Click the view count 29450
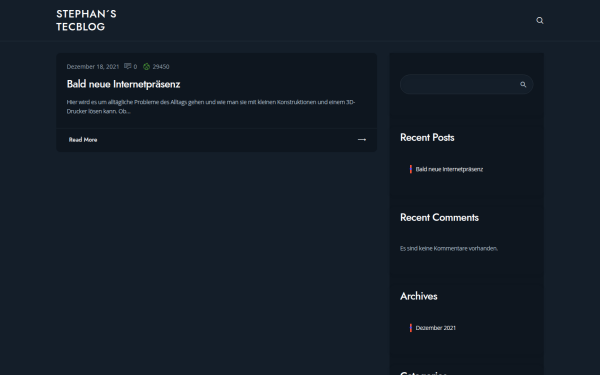This screenshot has width=600, height=375. pos(161,67)
